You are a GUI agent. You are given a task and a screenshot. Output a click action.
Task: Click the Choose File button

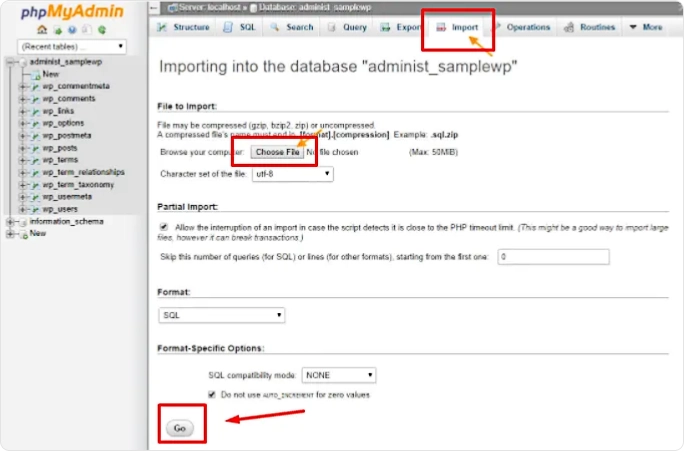click(x=277, y=152)
